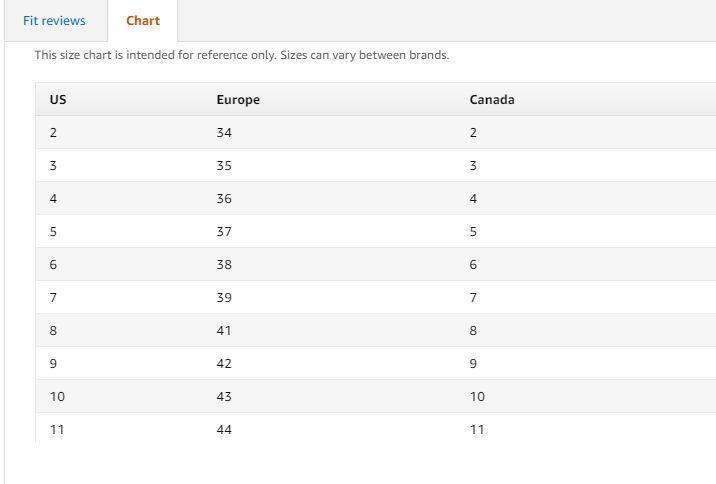Select Canada size 10 cell
Image resolution: width=716 pixels, height=484 pixels.
click(x=477, y=397)
